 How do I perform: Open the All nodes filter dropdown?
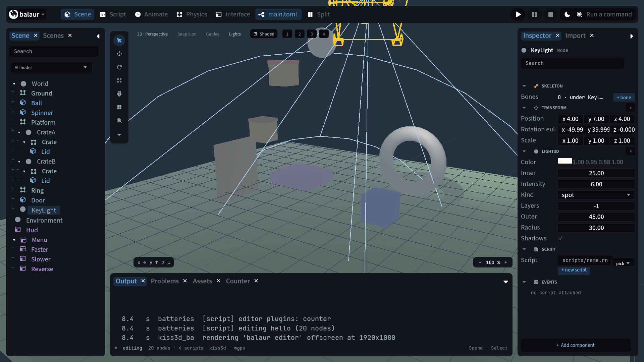pos(51,67)
